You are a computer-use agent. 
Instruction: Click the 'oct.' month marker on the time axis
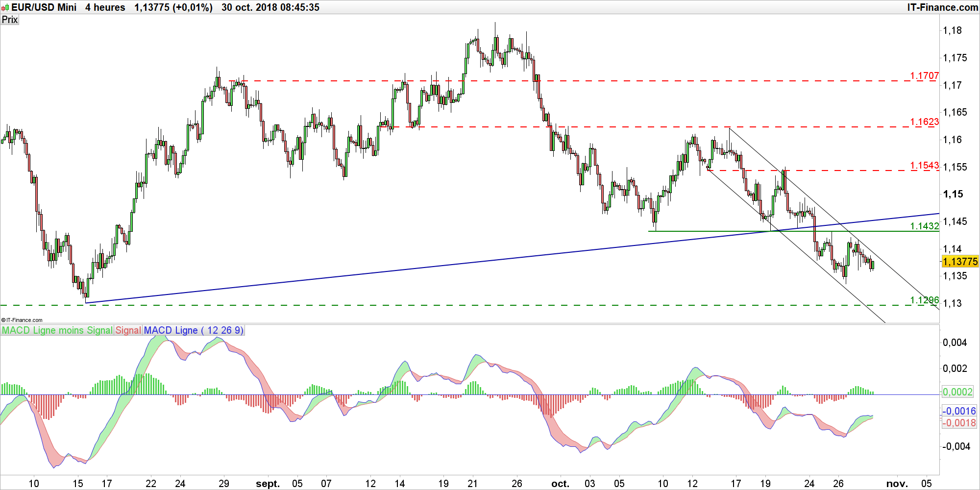(x=560, y=484)
